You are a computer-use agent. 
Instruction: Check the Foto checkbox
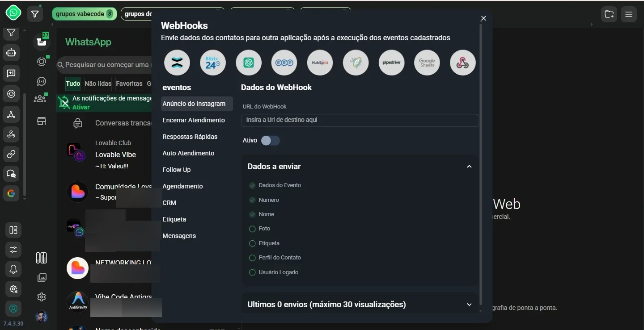pos(252,229)
